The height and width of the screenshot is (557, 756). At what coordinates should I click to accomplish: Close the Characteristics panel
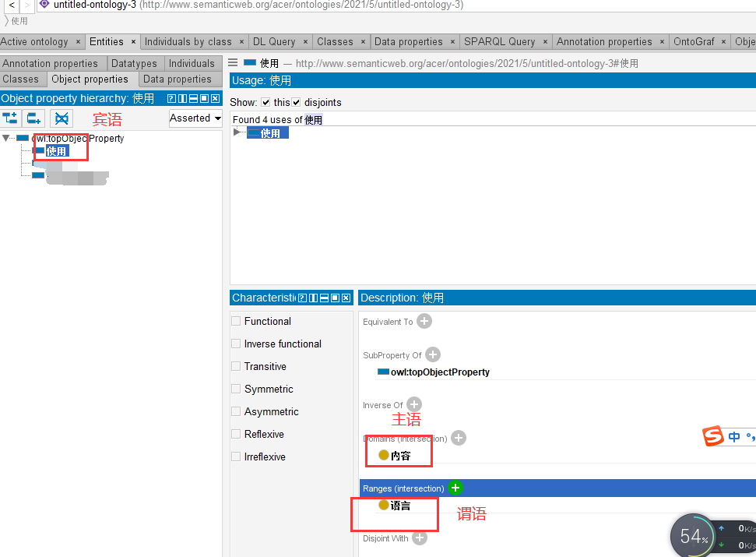pyautogui.click(x=346, y=298)
